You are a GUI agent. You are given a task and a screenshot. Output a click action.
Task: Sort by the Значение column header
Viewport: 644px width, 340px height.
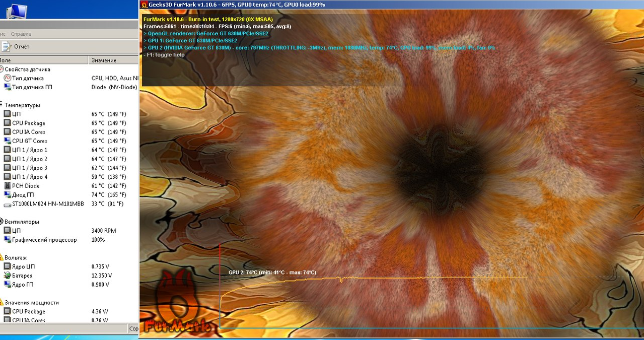click(x=113, y=60)
